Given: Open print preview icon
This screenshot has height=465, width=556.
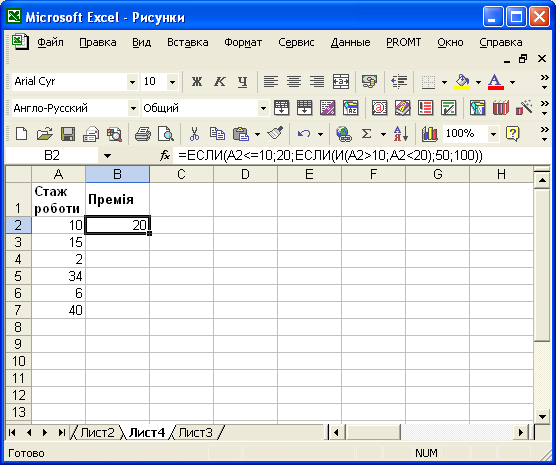Looking at the screenshot, I should point(166,134).
